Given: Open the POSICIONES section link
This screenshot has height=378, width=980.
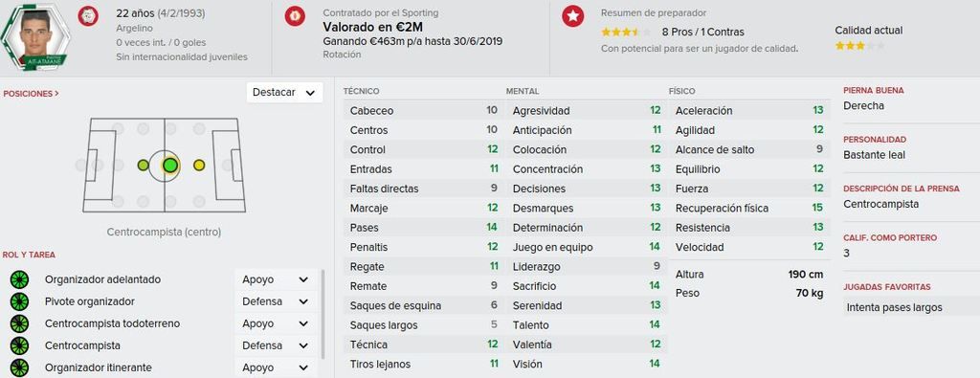Looking at the screenshot, I should (x=32, y=94).
